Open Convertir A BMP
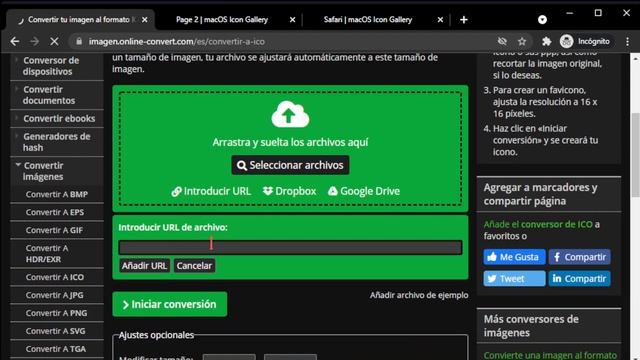This screenshot has width=640, height=360. pyautogui.click(x=57, y=194)
